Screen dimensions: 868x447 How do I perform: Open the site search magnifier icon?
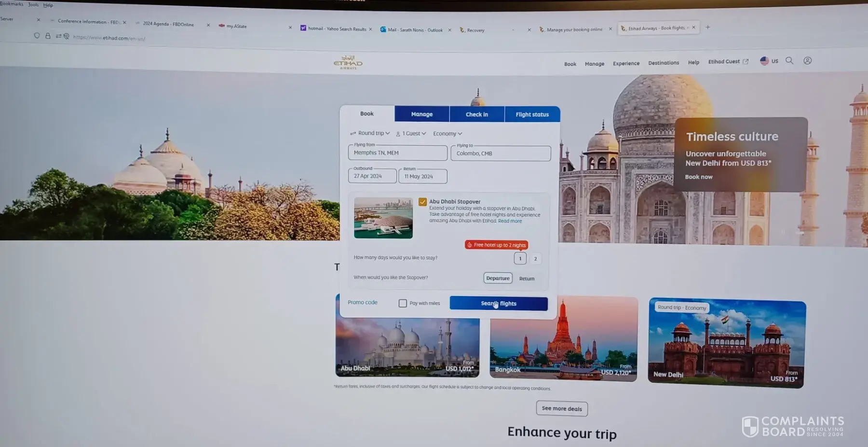tap(789, 61)
